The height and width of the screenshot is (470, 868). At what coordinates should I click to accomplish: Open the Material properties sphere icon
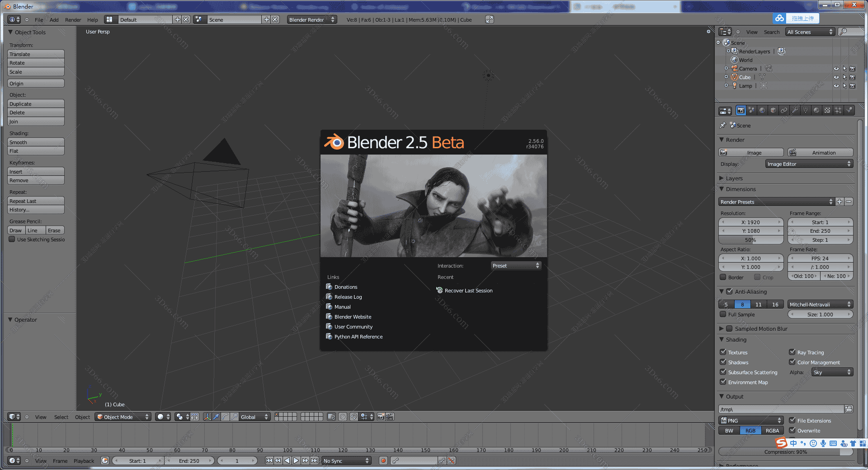(x=816, y=110)
